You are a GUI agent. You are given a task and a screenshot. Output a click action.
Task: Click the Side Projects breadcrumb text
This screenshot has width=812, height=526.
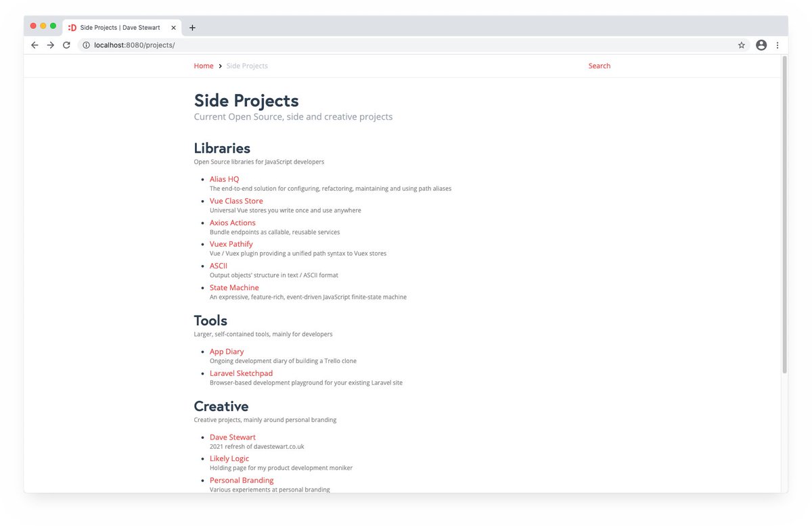[x=247, y=66]
